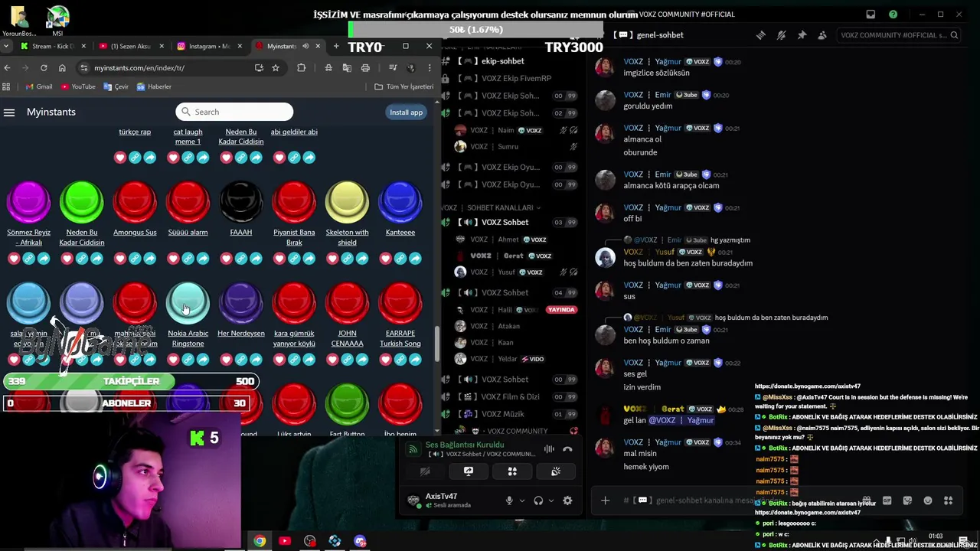Play the green Neden Bu Kadar Ciddisin button
This screenshot has width=980, height=551.
pyautogui.click(x=82, y=202)
